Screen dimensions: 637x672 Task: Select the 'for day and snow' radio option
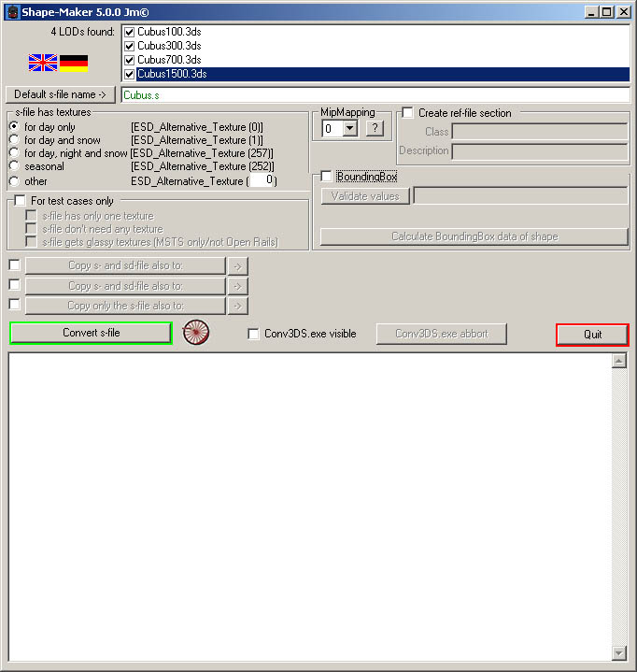[14, 140]
